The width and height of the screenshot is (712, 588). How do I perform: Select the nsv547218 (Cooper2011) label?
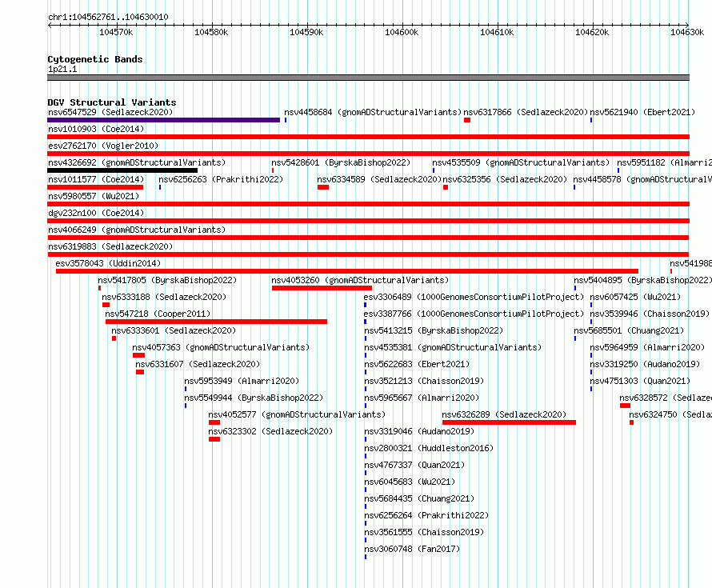pyautogui.click(x=158, y=314)
